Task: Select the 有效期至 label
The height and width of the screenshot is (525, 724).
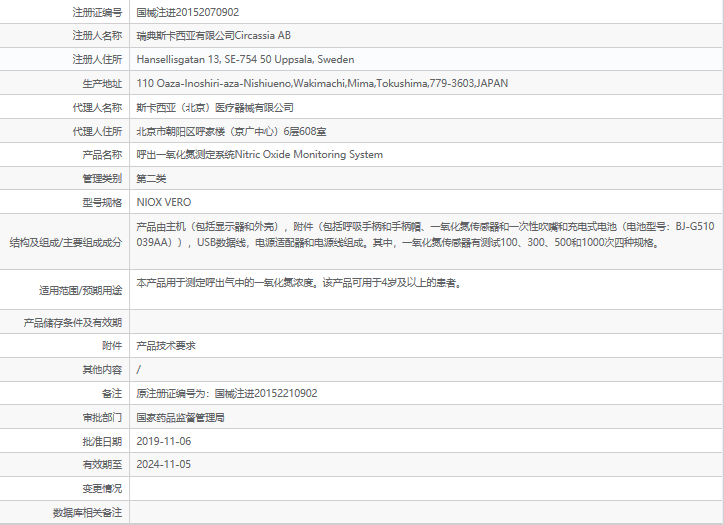Action: click(x=102, y=465)
